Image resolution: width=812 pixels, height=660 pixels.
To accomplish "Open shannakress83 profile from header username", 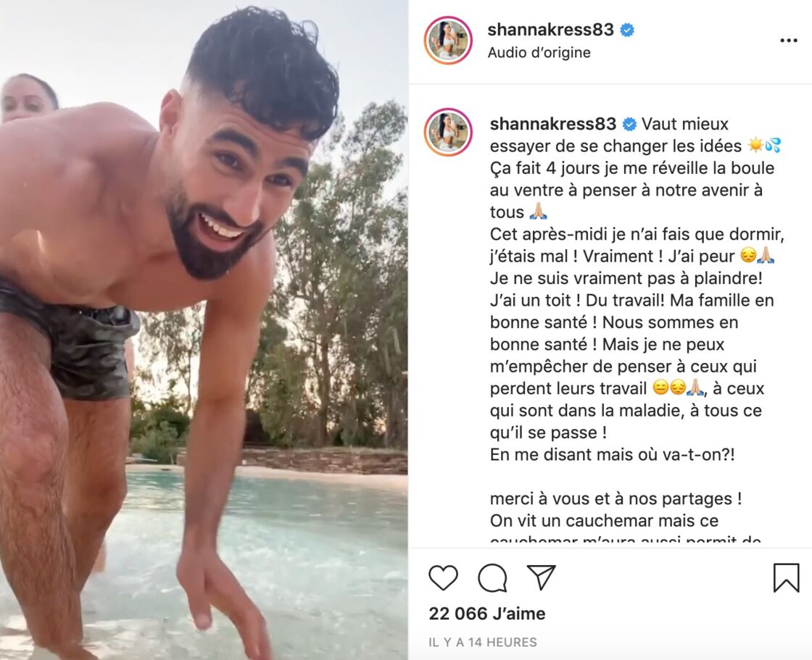I will [550, 30].
